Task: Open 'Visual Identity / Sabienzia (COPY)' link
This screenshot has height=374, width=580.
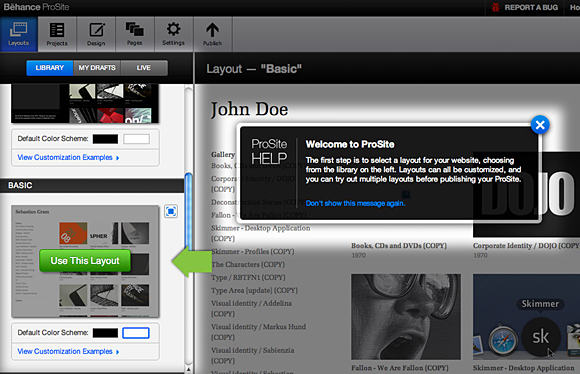Action: coord(252,355)
